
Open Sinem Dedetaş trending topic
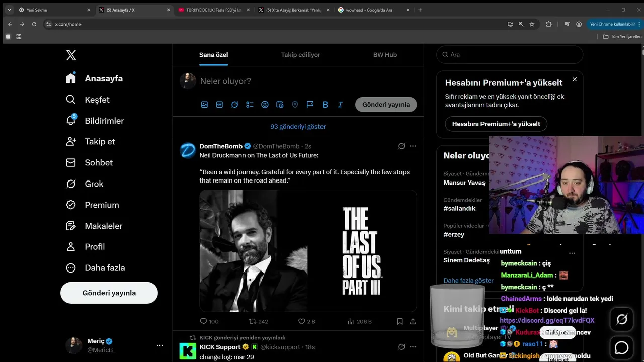(466, 260)
